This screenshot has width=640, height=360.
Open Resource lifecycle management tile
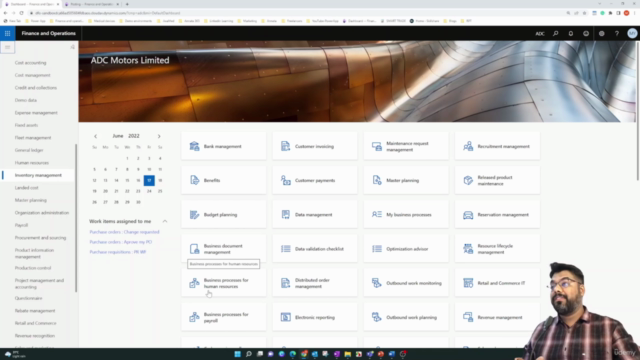tap(498, 249)
